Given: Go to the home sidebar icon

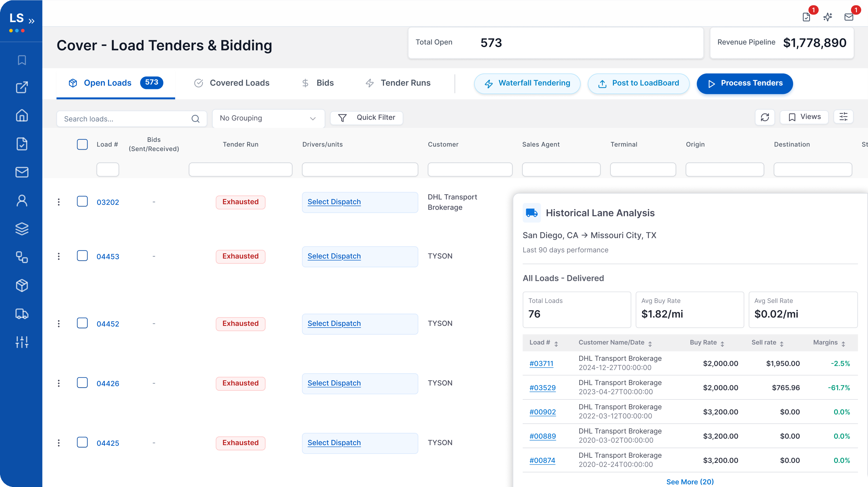Looking at the screenshot, I should 22,115.
